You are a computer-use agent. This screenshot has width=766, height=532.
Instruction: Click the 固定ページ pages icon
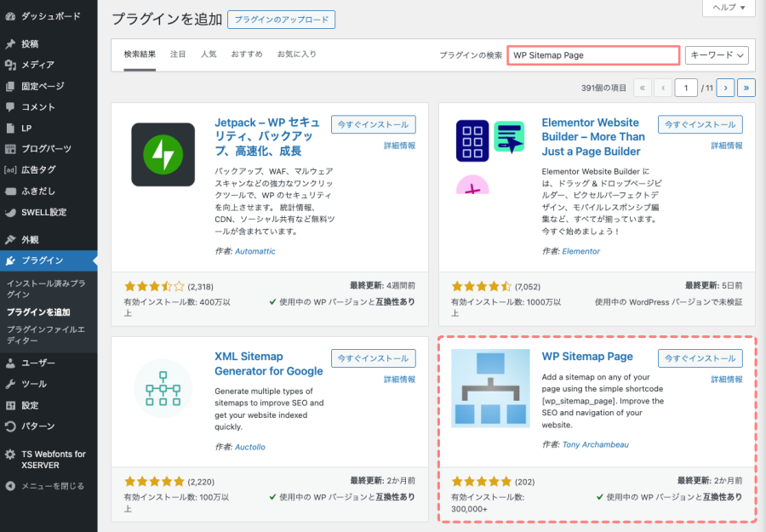tap(10, 86)
